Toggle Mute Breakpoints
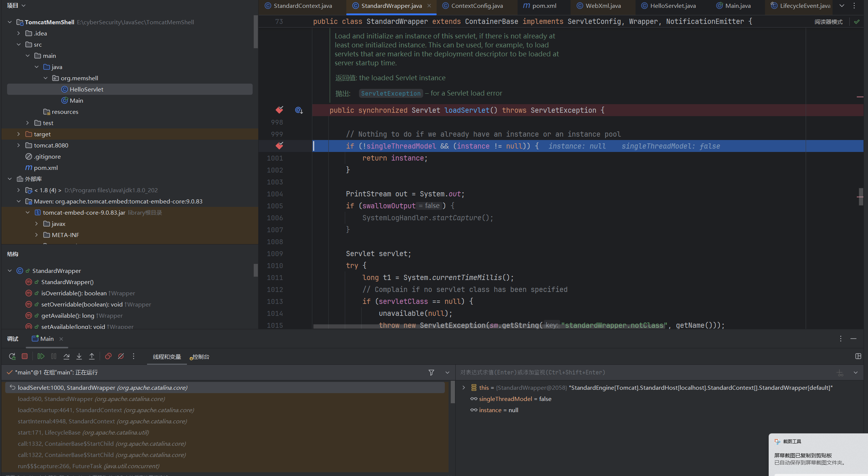868x476 pixels. coord(121,357)
